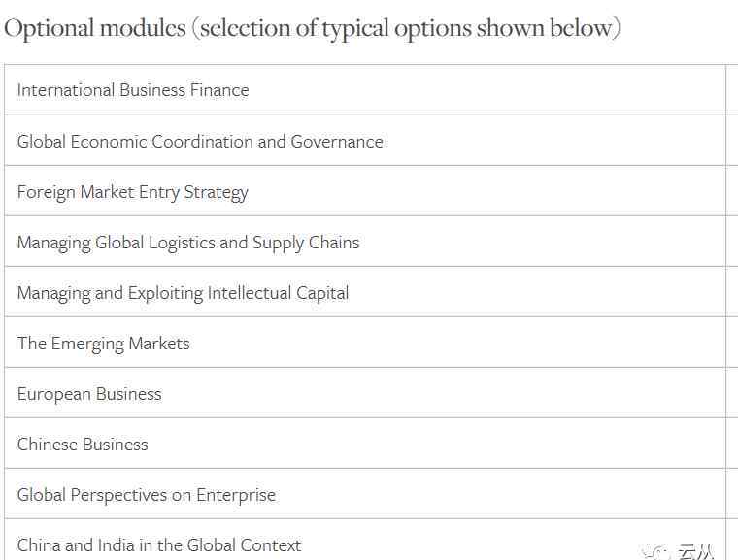Click Managing Global Logistics and Supply Chains
Screen dimensions: 738x560
pos(188,243)
